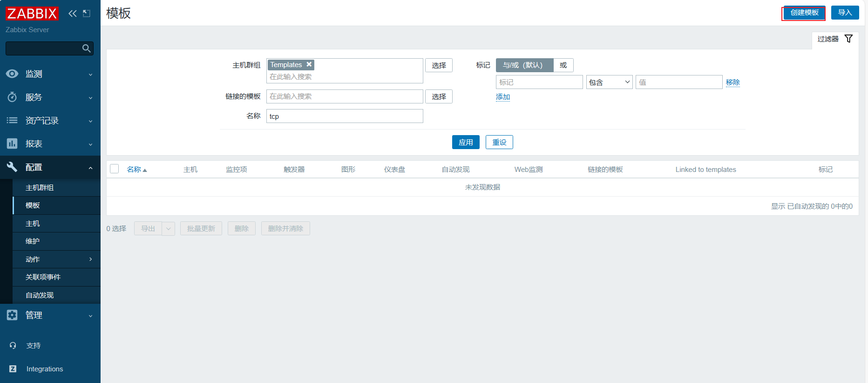Screen dimensions: 868x383
Task: Click the 配置 wrench icon
Action: coord(12,167)
